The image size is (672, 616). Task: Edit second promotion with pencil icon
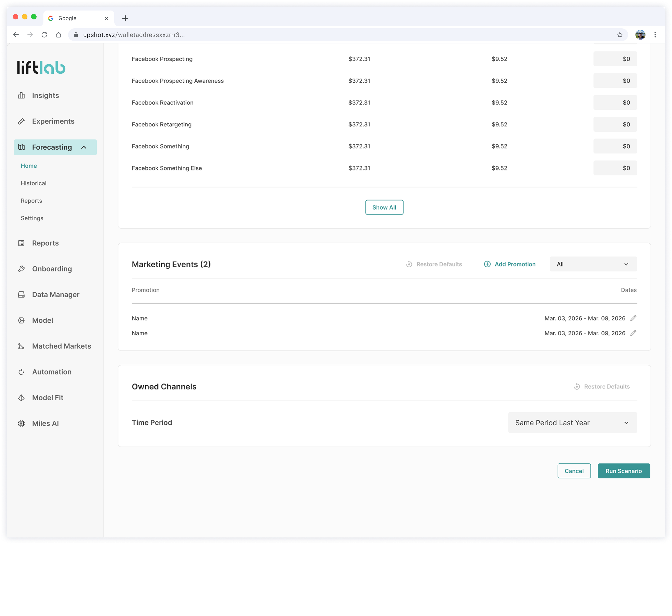coord(633,333)
